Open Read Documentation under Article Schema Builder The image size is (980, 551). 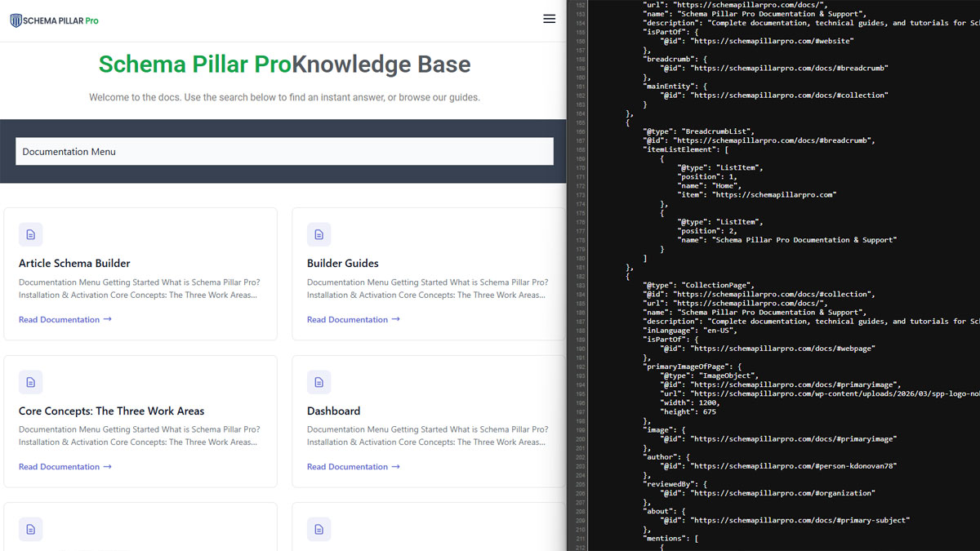pos(65,319)
